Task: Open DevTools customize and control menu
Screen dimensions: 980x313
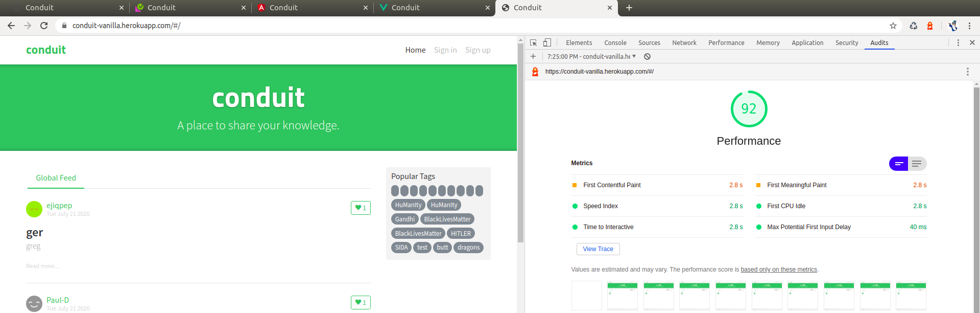Action: [x=958, y=43]
